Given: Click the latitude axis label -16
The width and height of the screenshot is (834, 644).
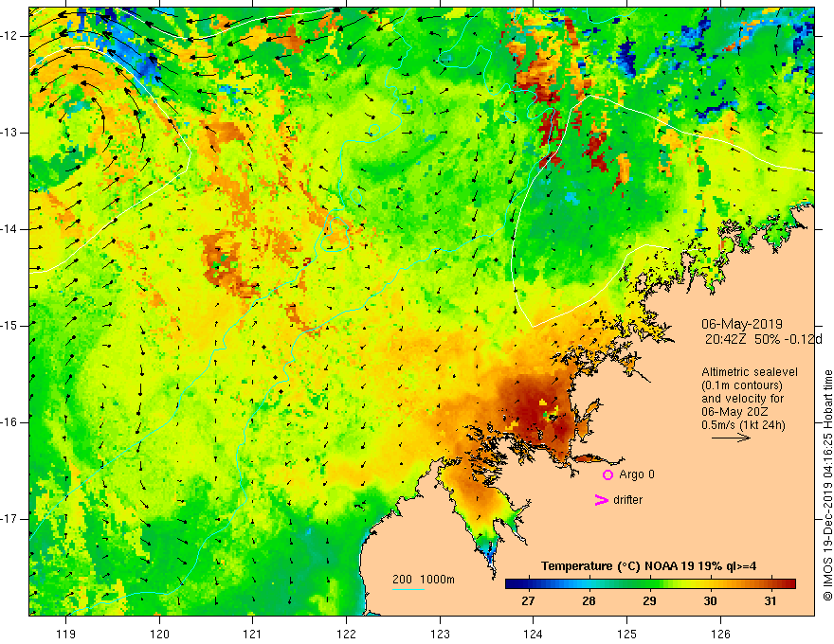Looking at the screenshot, I should (x=10, y=422).
